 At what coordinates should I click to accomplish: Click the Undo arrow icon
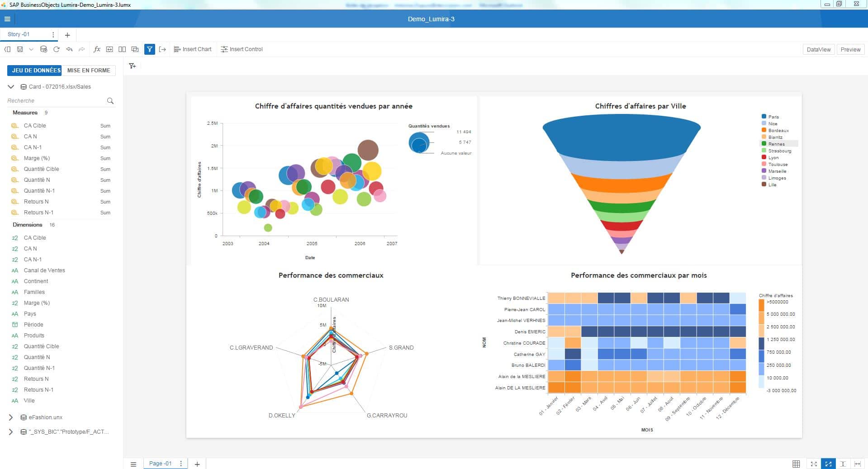pos(68,49)
